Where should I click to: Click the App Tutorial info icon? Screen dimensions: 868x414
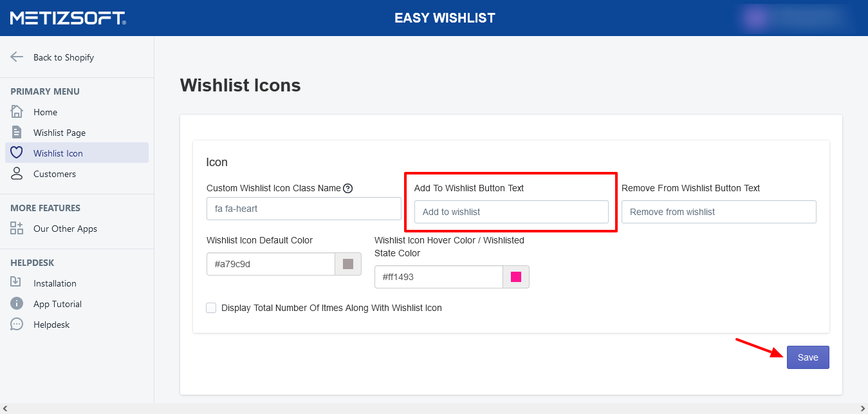point(17,303)
